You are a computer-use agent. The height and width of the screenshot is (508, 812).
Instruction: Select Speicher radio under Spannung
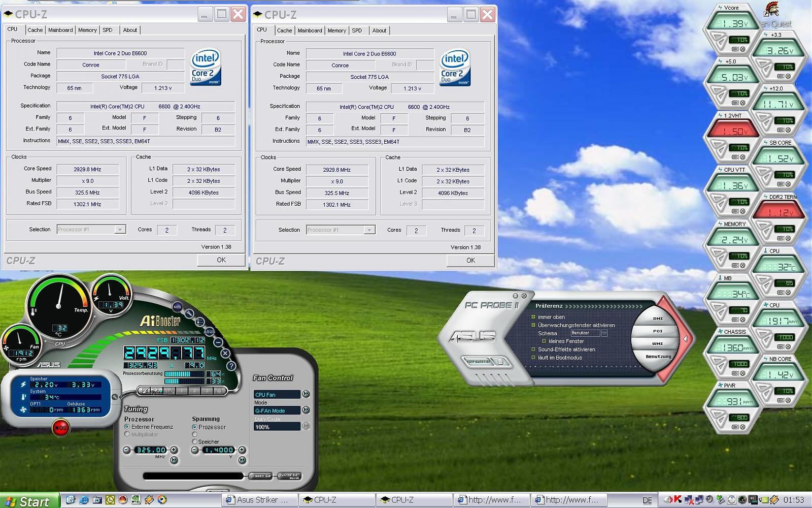point(194,441)
